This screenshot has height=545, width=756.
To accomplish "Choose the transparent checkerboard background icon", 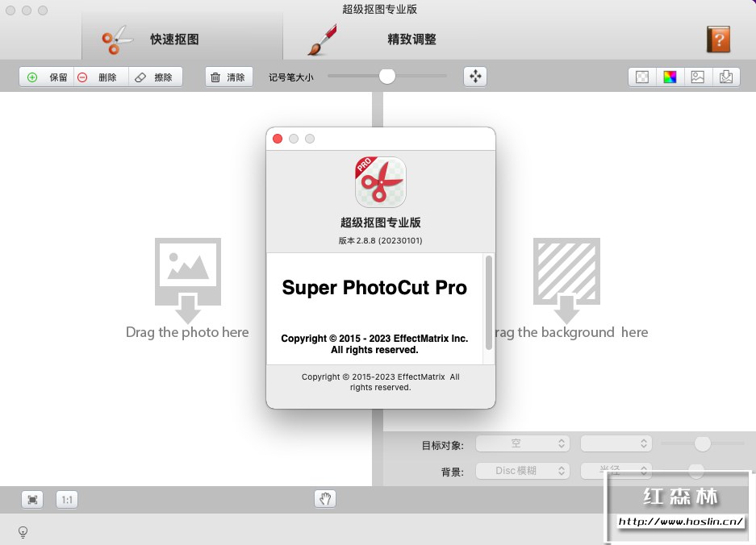I will coord(642,77).
